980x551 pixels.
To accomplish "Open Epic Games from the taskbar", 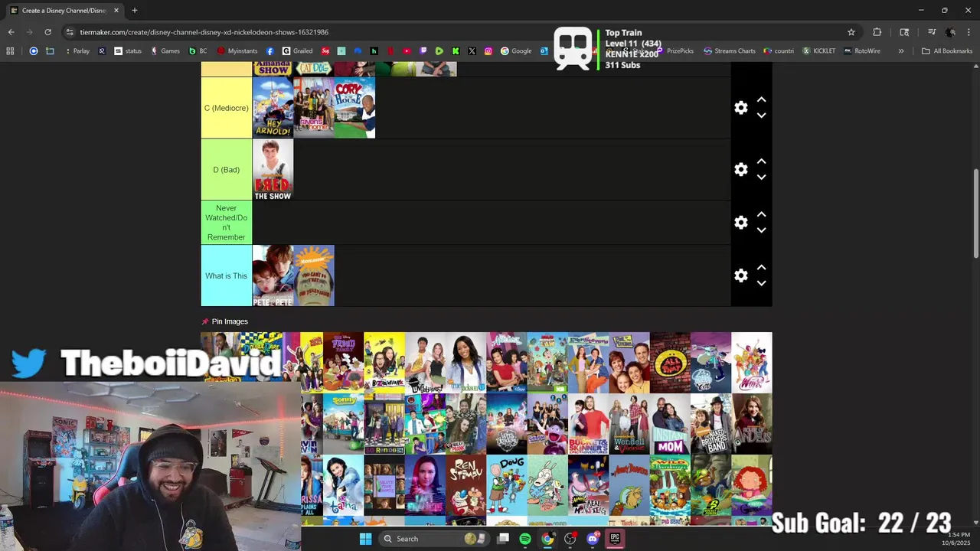I will [615, 539].
